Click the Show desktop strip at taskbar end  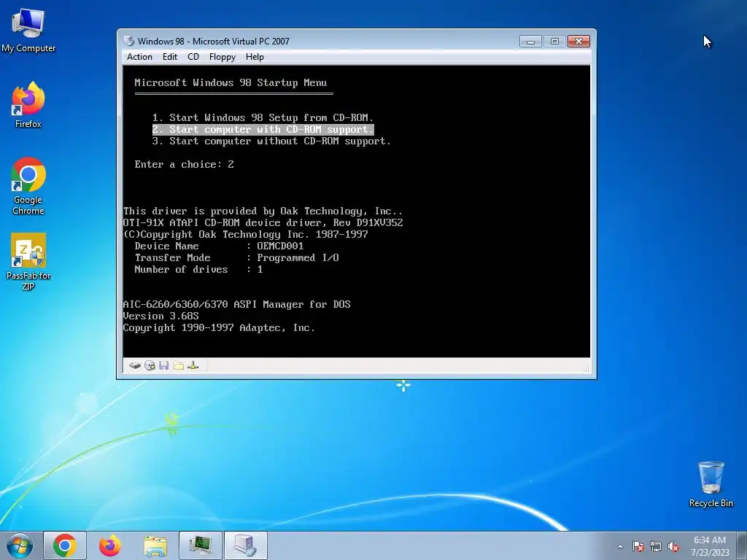742,545
